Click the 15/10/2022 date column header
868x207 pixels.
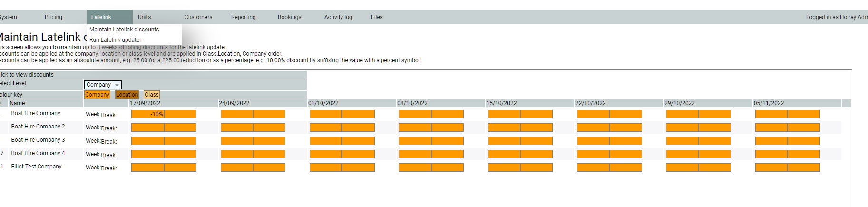501,103
